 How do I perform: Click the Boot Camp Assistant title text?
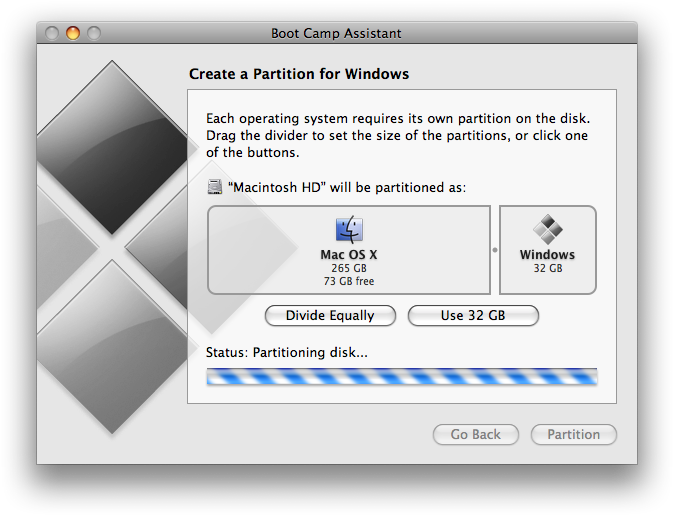(x=336, y=33)
